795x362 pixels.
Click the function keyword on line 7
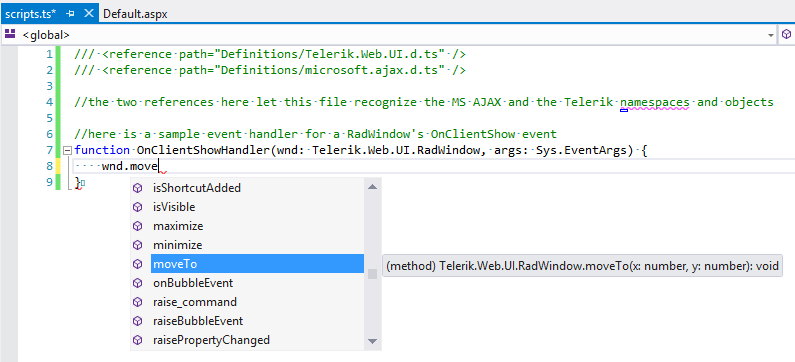point(102,151)
